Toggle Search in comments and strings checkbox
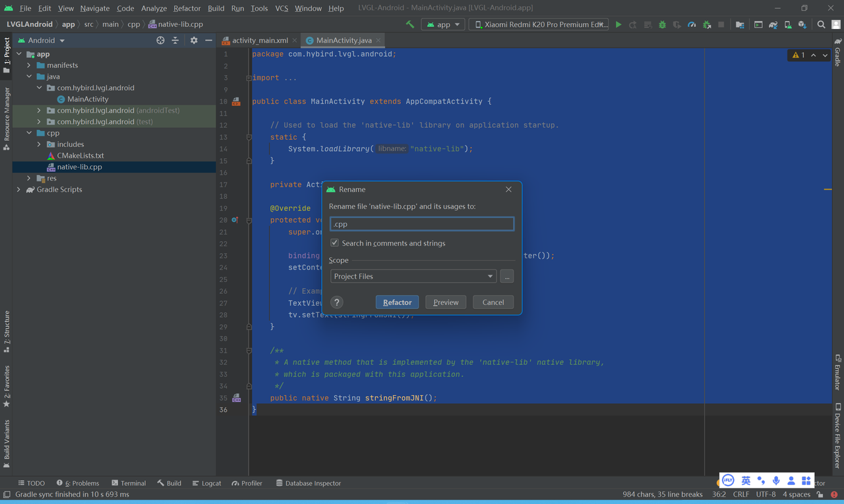This screenshot has height=504, width=844. tap(334, 243)
